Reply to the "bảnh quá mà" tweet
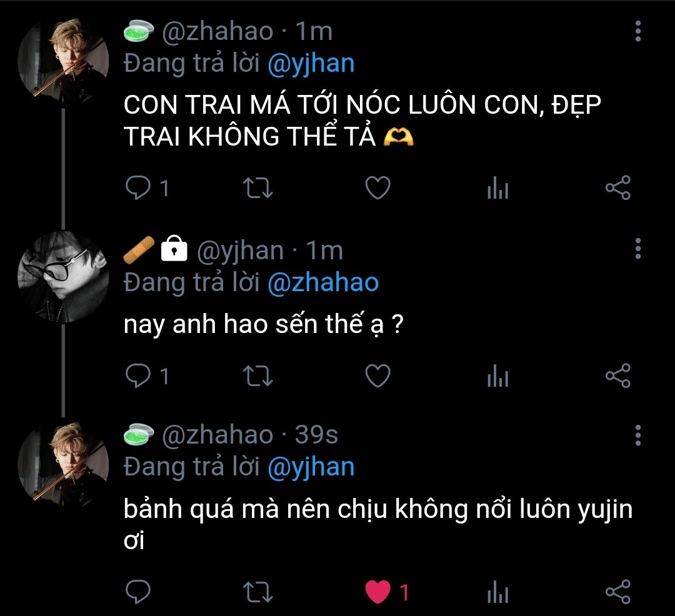The image size is (675, 616). point(136,592)
